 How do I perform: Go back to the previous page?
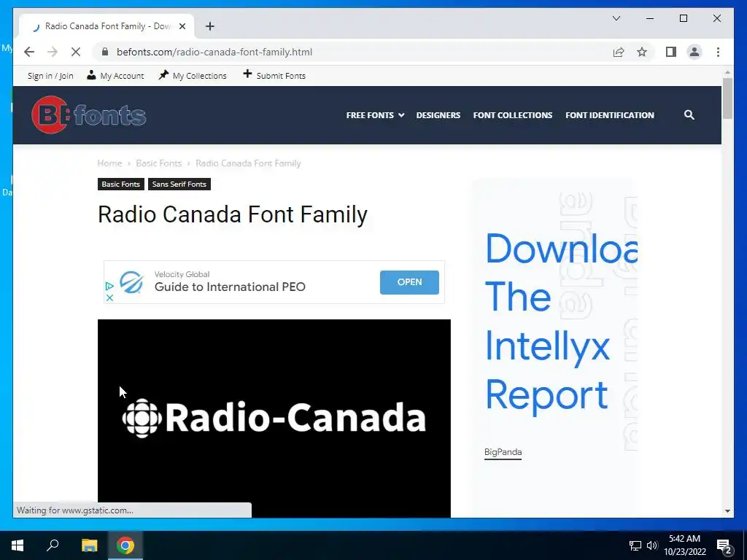[29, 52]
